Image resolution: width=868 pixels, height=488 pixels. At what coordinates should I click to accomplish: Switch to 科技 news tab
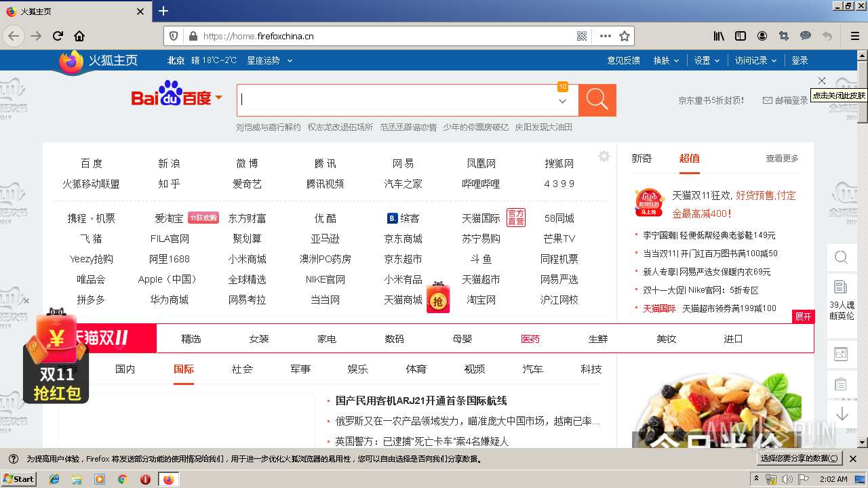(x=591, y=369)
